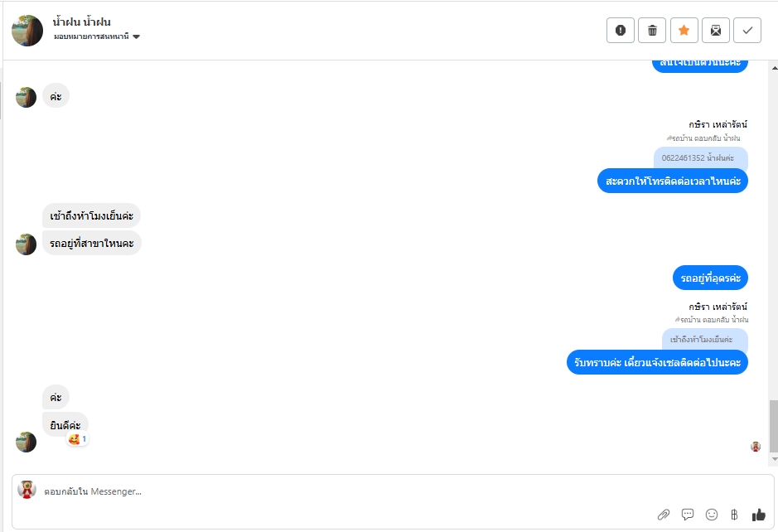Mark conversation as unread with envelope icon
This screenshot has width=778, height=532.
tap(716, 31)
